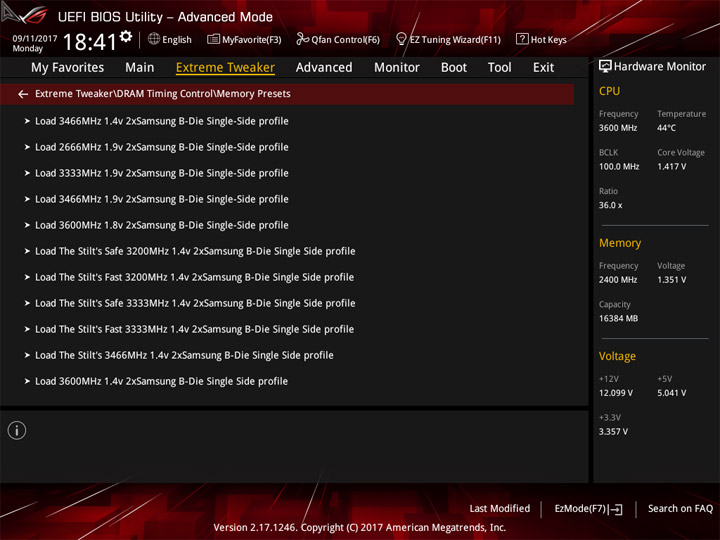Click CPU Frequency value 3600 MHz
The height and width of the screenshot is (540, 720).
[618, 128]
